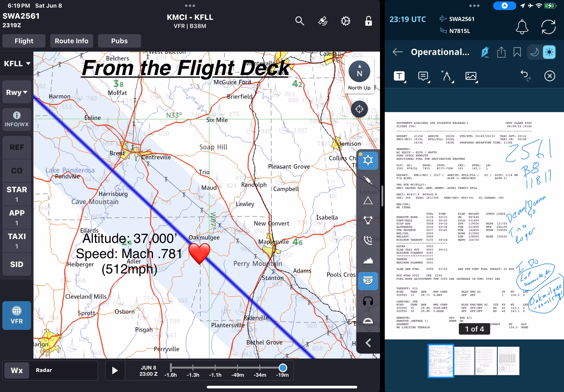
Task: Toggle the chart lock padlock
Action: click(368, 21)
